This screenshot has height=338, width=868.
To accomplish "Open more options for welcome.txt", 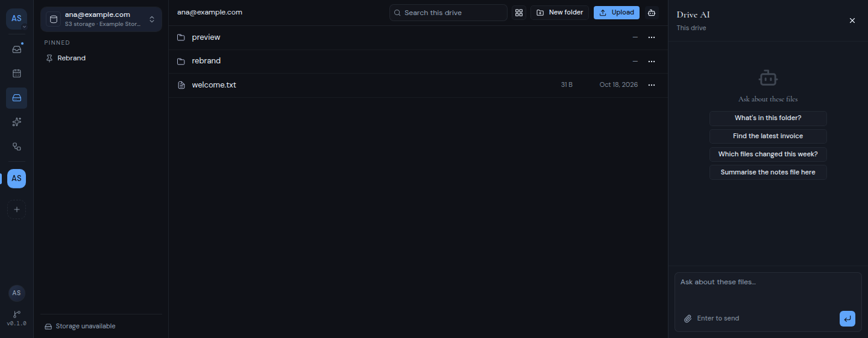I will point(651,85).
